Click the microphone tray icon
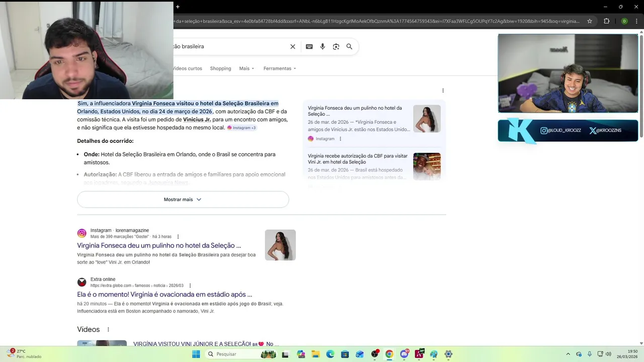Image resolution: width=644 pixels, height=362 pixels. 590,354
